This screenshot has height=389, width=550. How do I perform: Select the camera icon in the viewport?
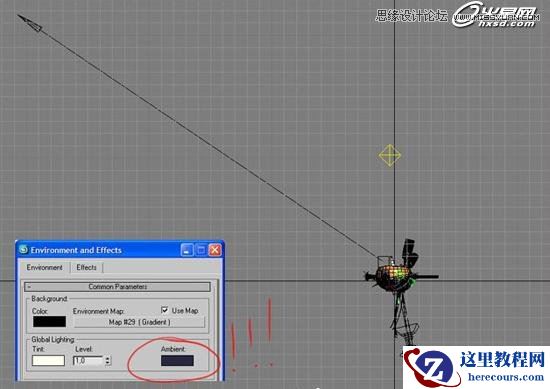pyautogui.click(x=30, y=22)
